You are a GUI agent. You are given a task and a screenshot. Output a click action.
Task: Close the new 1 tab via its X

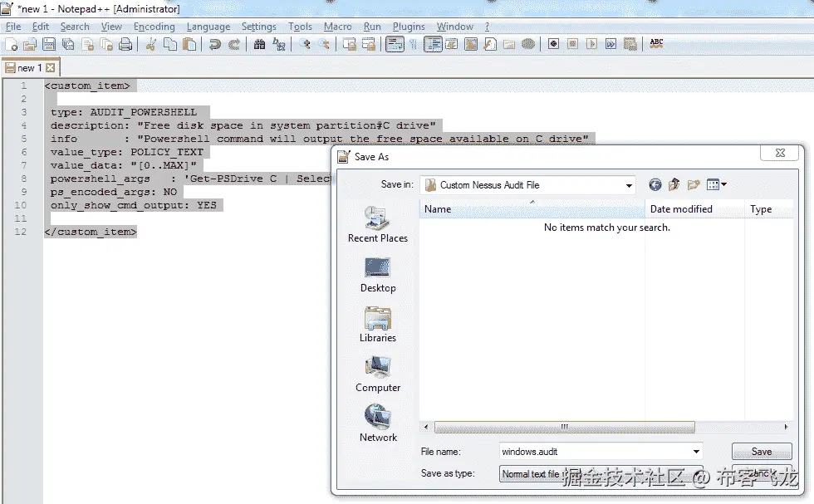51,68
